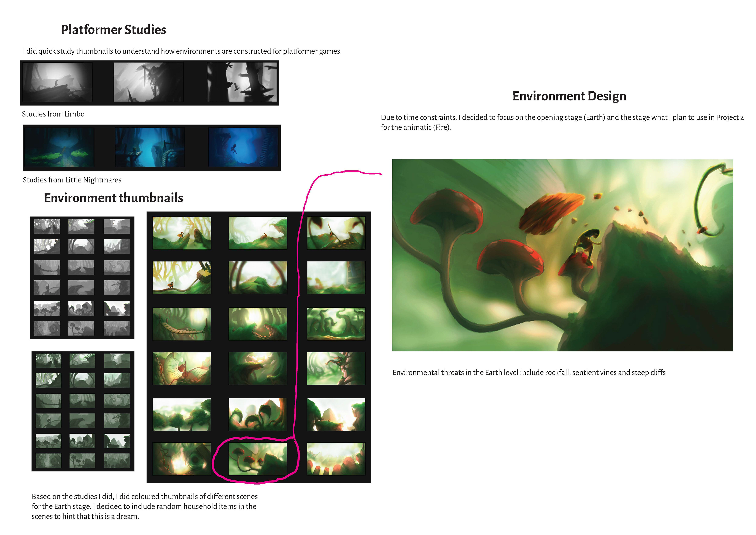Viewport: 756px width, 535px height.
Task: Open colour thumbnail with red-tipped stone columns
Action: point(336,459)
